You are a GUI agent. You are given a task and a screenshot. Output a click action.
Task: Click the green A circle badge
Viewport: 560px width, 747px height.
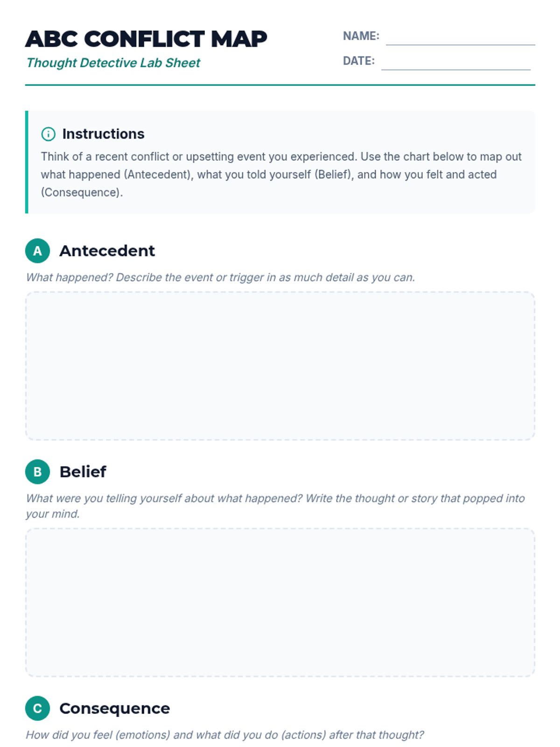37,251
